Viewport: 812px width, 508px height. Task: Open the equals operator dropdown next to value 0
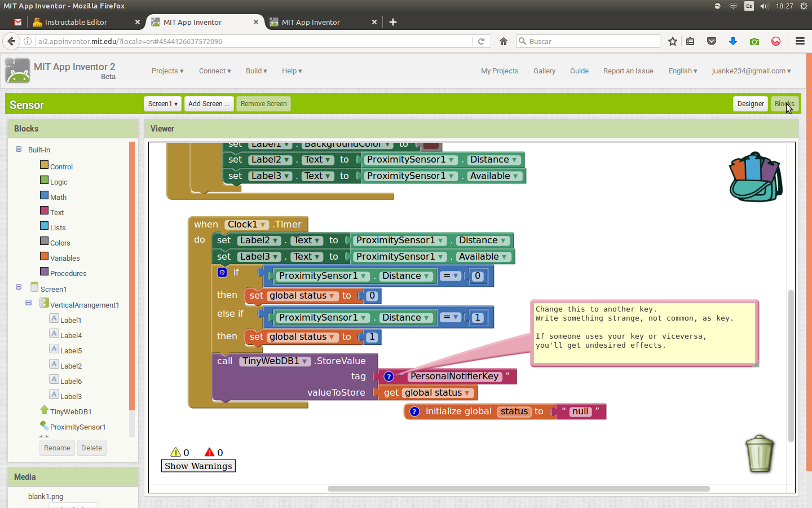pos(451,276)
